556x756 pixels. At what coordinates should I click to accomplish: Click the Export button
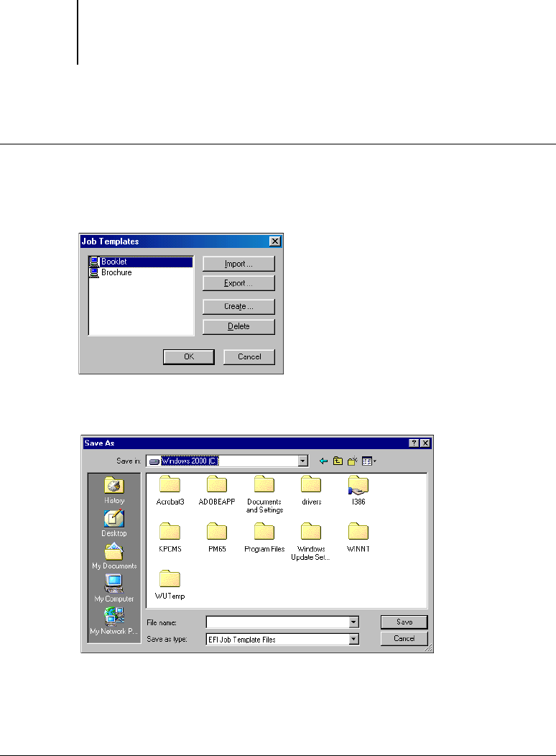[238, 283]
